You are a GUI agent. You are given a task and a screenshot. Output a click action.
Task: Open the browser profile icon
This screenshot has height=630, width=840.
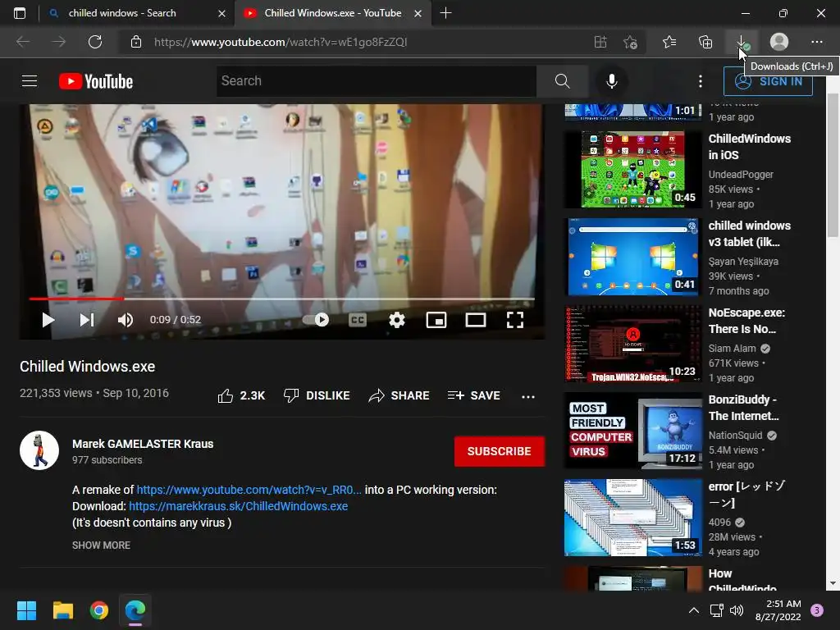point(779,42)
